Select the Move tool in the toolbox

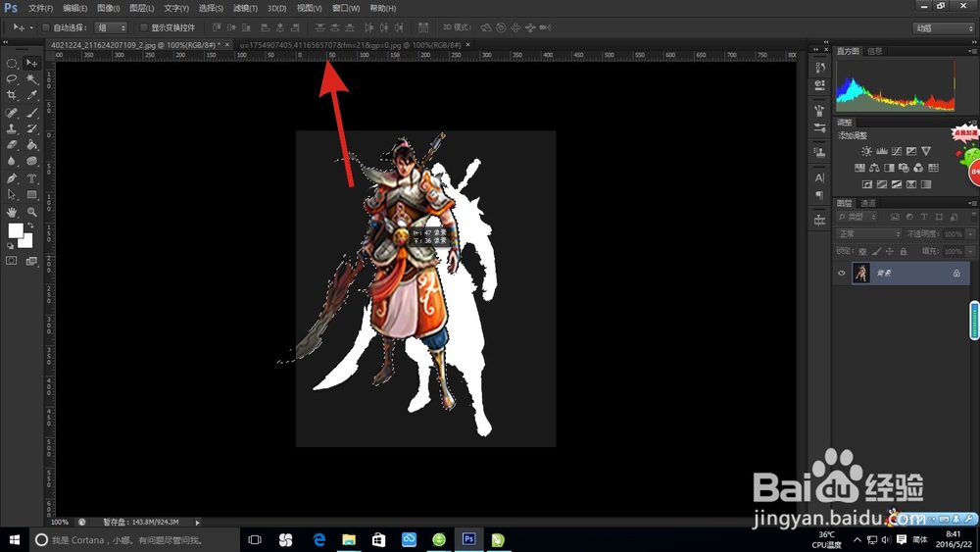click(31, 63)
